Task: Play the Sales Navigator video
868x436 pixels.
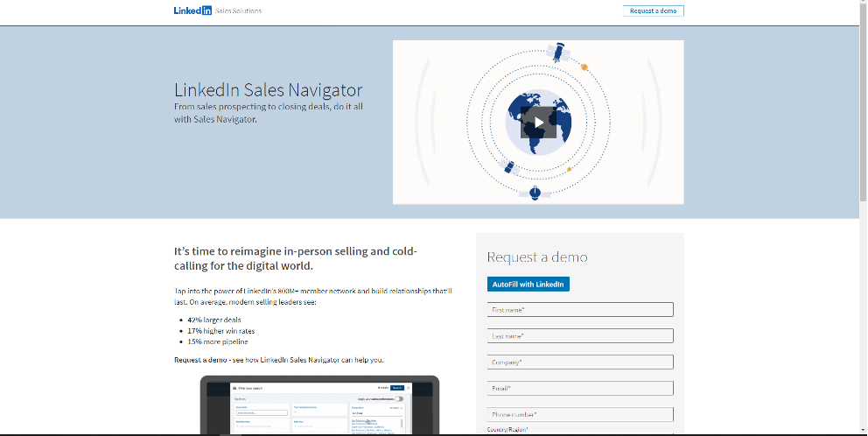Action: [x=538, y=123]
